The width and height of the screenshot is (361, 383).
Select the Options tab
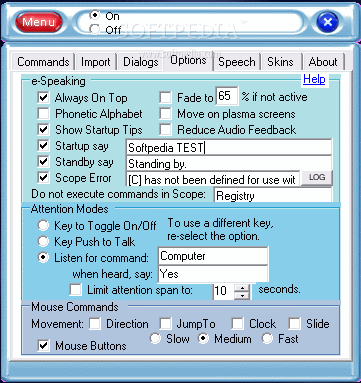pyautogui.click(x=188, y=60)
